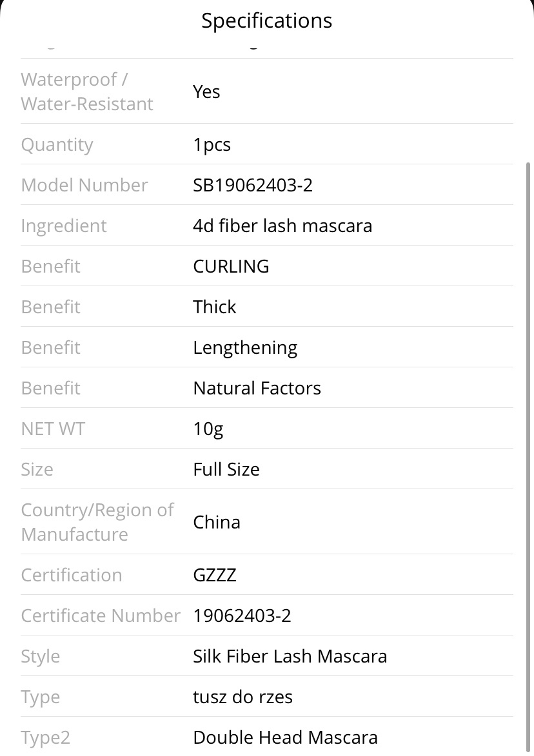This screenshot has height=756, width=534.
Task: Select the Certification value GZZZ
Action: click(215, 575)
